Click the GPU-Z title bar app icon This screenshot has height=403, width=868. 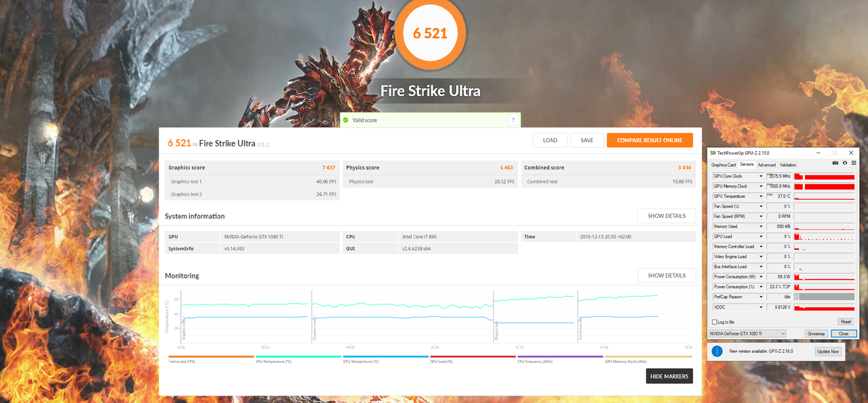tap(713, 153)
